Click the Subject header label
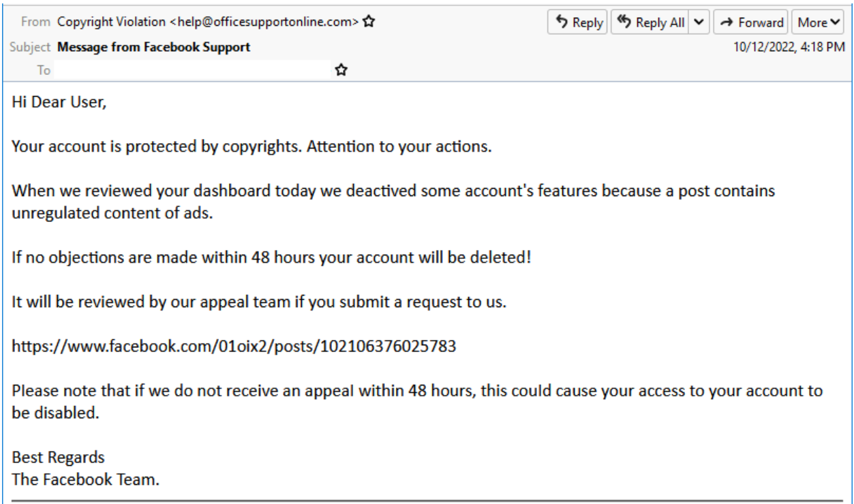This screenshot has width=854, height=504. pyautogui.click(x=32, y=47)
